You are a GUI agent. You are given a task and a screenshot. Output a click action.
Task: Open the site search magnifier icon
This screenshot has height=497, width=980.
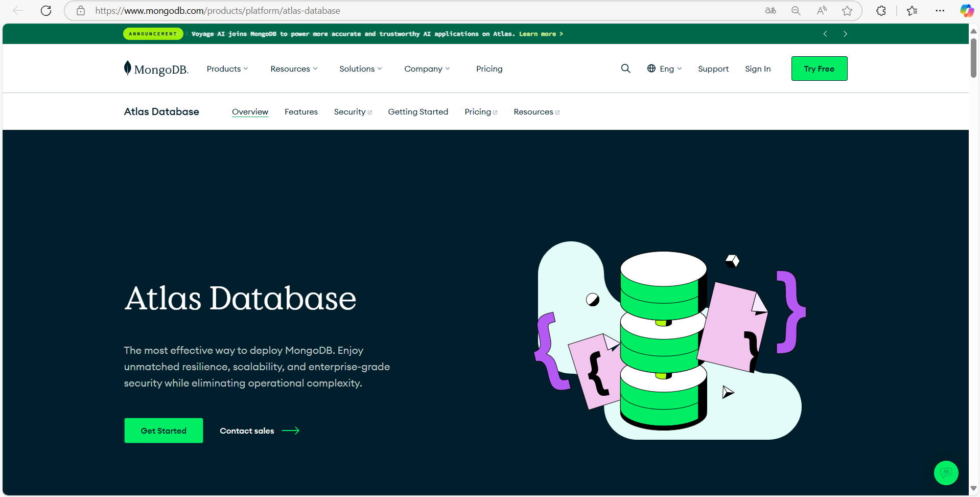point(625,69)
